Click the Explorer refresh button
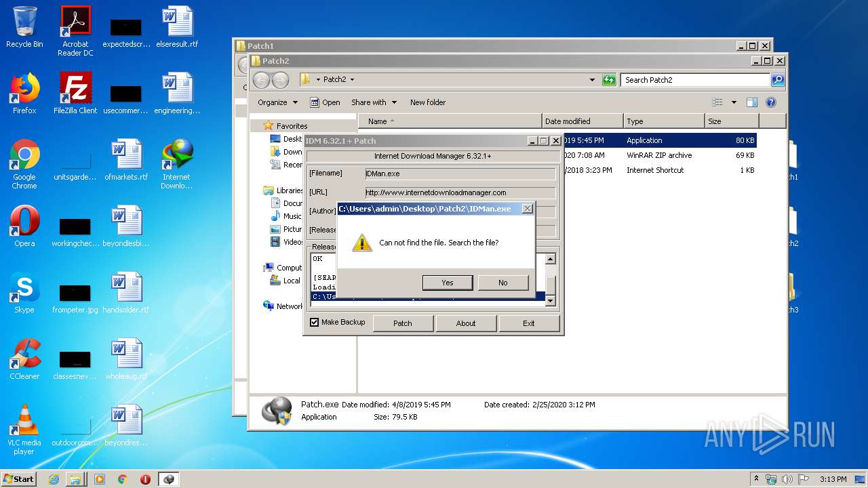868x488 pixels. 609,80
